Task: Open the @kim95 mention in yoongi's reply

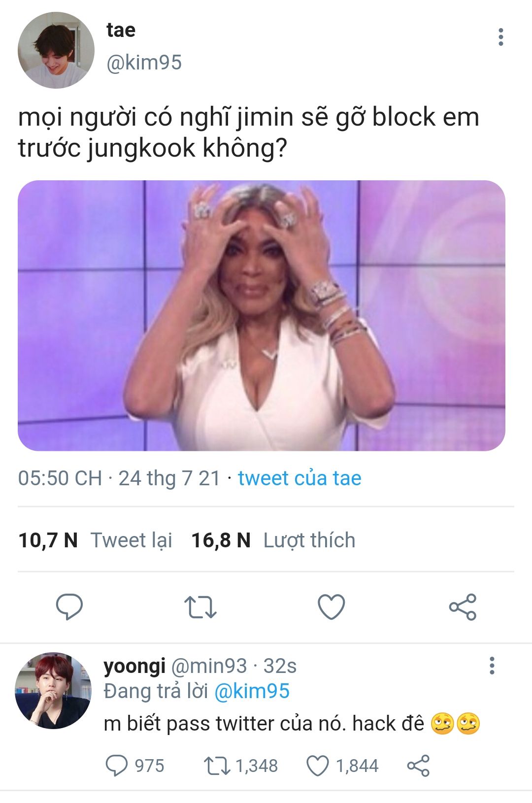Action: point(252,691)
